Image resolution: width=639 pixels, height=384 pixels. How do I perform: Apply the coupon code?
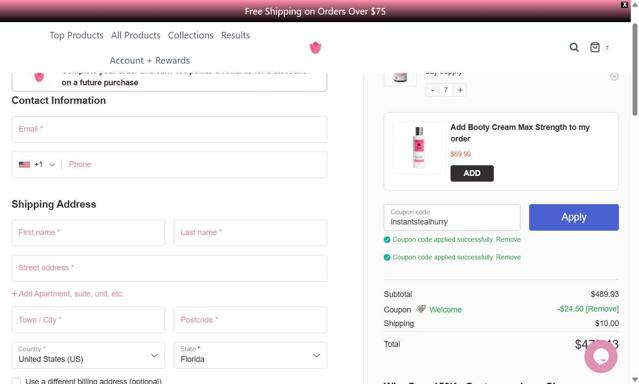(574, 217)
